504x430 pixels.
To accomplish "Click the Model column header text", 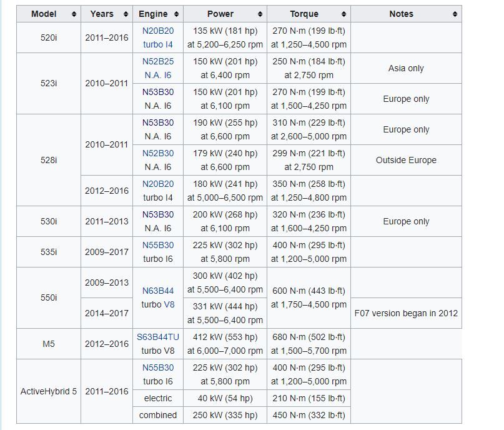I will [44, 14].
